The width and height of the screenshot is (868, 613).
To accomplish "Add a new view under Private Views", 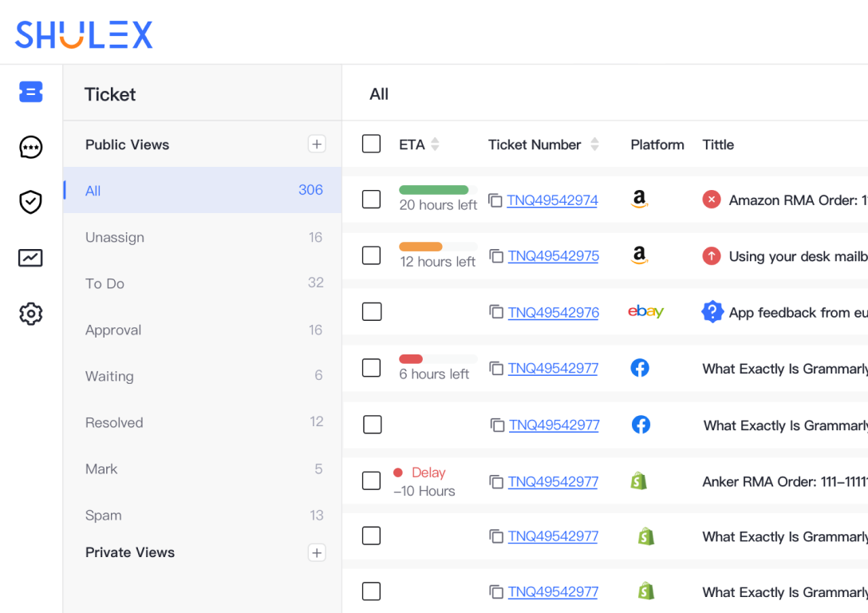I will click(317, 552).
